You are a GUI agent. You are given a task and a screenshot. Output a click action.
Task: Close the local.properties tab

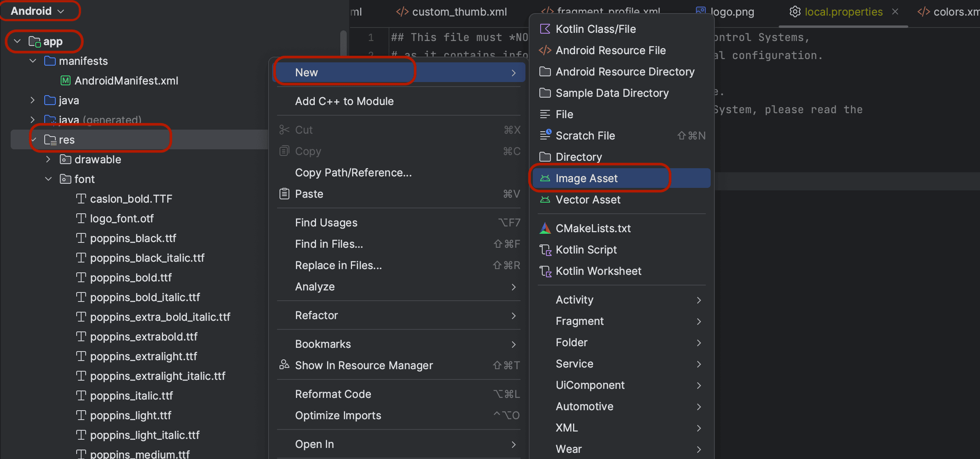(x=895, y=12)
